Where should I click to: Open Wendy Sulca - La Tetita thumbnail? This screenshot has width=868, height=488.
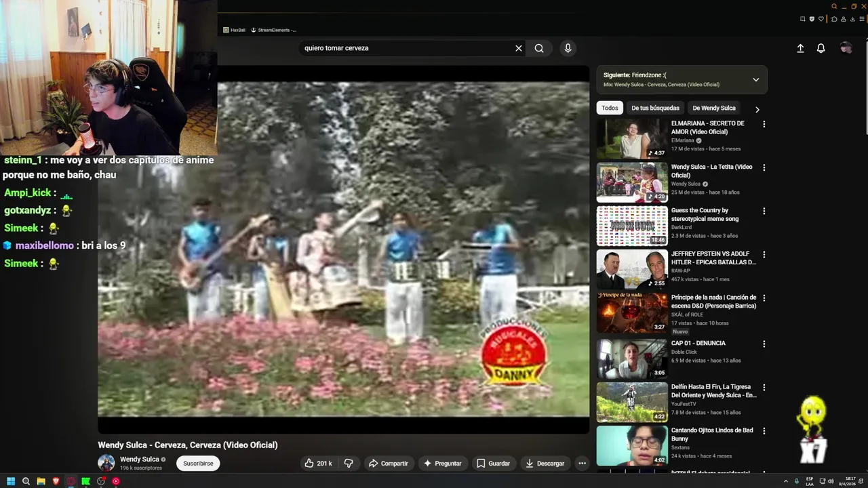(x=632, y=182)
